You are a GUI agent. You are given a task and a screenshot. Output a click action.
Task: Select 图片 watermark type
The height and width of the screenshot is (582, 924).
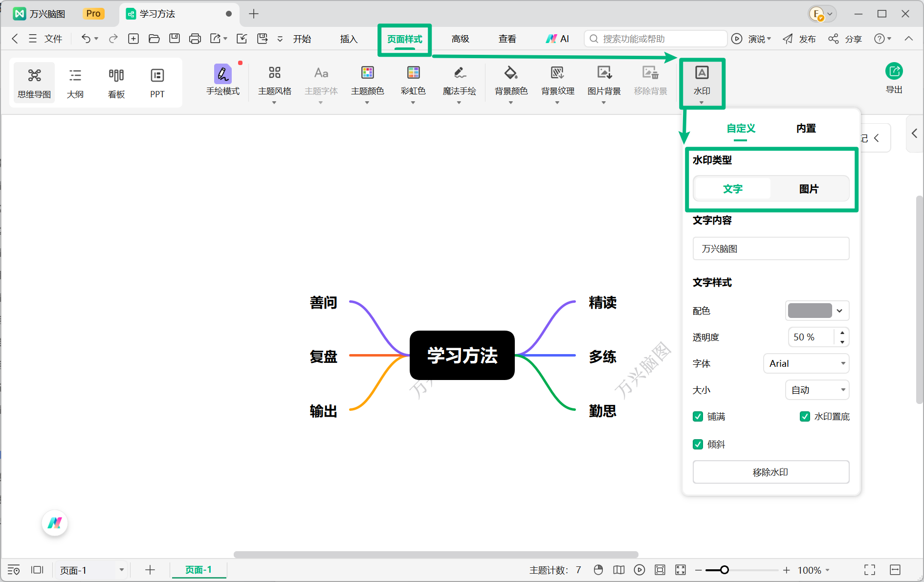pyautogui.click(x=809, y=189)
